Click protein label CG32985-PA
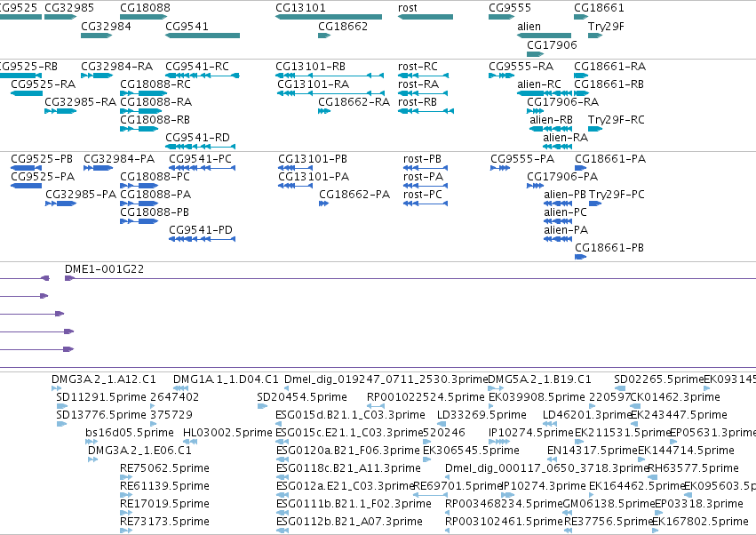This screenshot has width=756, height=535. (81, 194)
